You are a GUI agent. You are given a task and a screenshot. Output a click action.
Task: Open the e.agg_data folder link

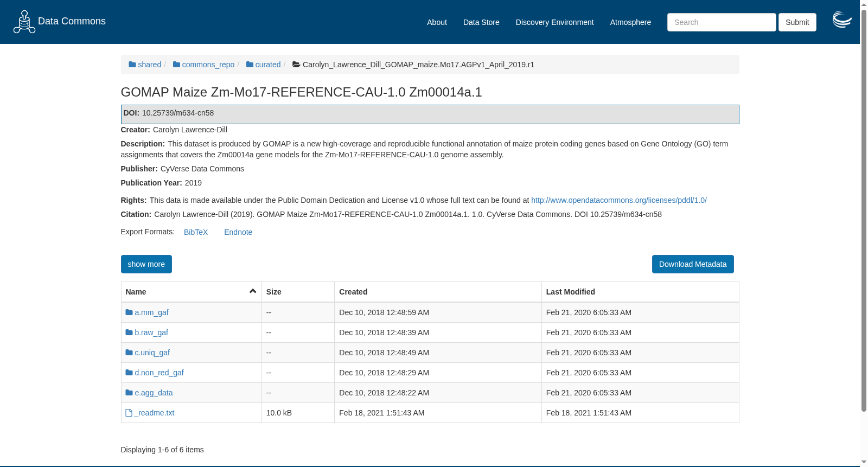point(154,393)
